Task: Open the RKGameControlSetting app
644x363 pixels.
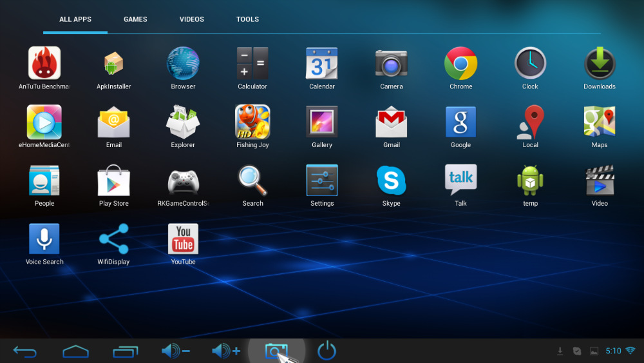Action: click(x=183, y=181)
